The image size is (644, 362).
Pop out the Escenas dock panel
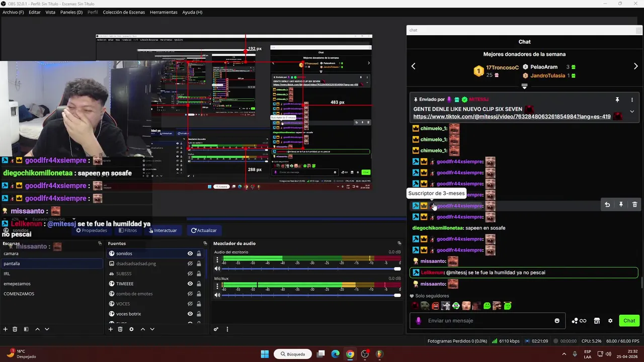click(x=100, y=243)
